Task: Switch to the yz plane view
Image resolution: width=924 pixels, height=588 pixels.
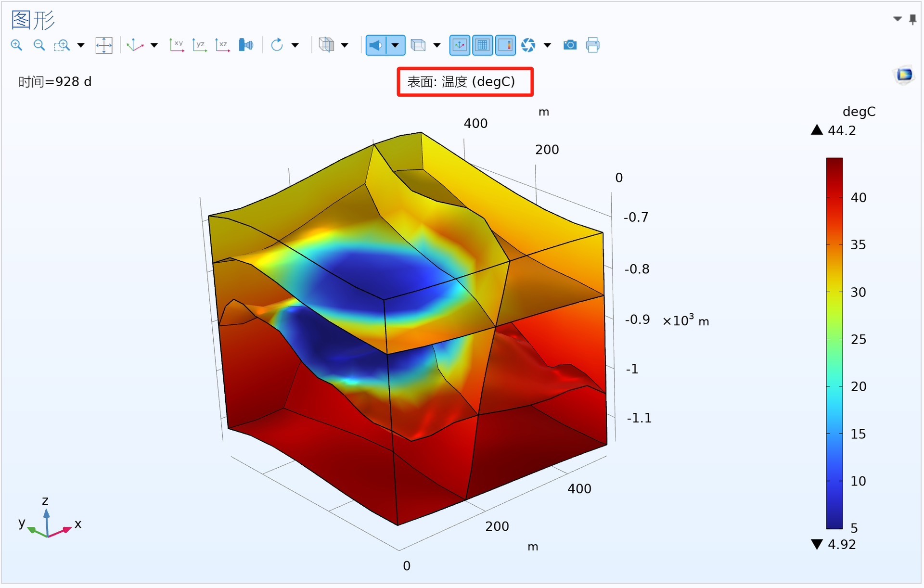Action: pos(199,45)
